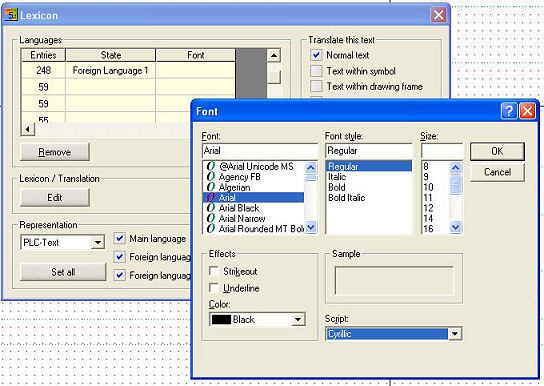Click the Entries column header

tap(43, 55)
